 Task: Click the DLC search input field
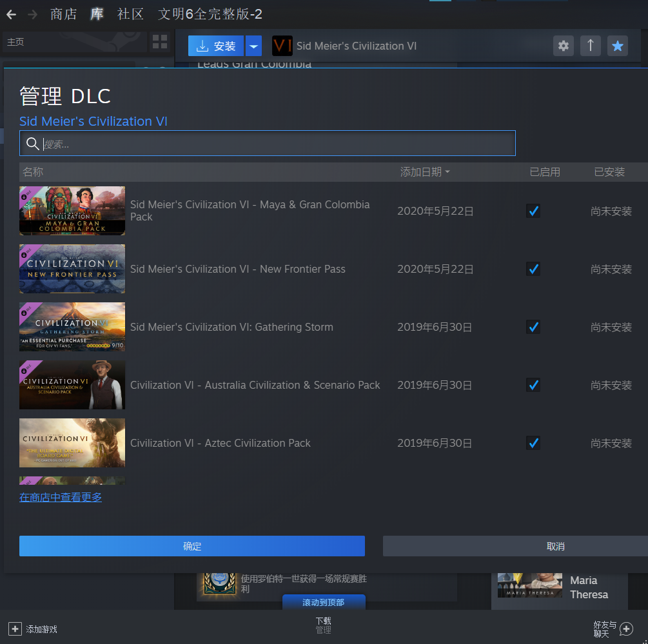point(277,144)
